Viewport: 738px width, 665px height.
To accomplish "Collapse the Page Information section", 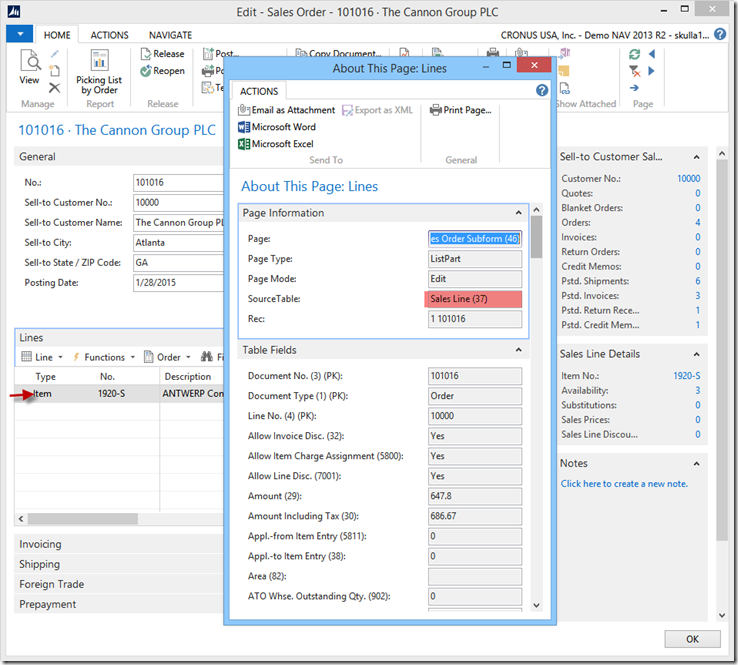I will coord(518,213).
